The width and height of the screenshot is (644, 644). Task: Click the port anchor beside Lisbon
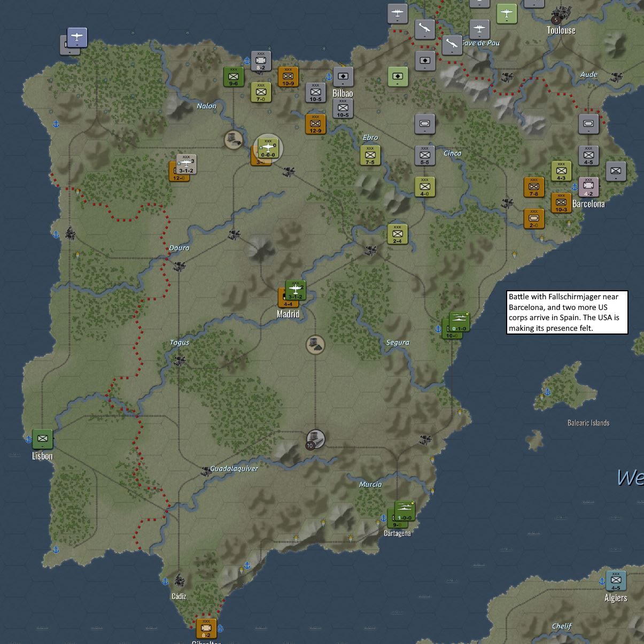pyautogui.click(x=28, y=439)
